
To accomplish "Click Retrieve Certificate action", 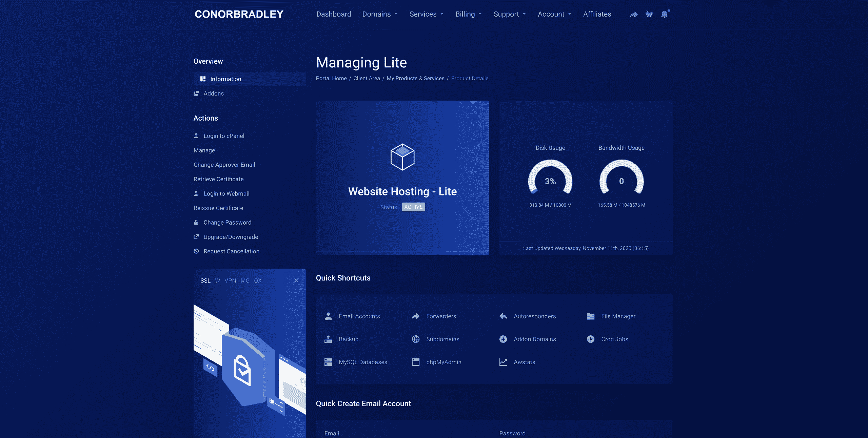I will click(x=218, y=179).
